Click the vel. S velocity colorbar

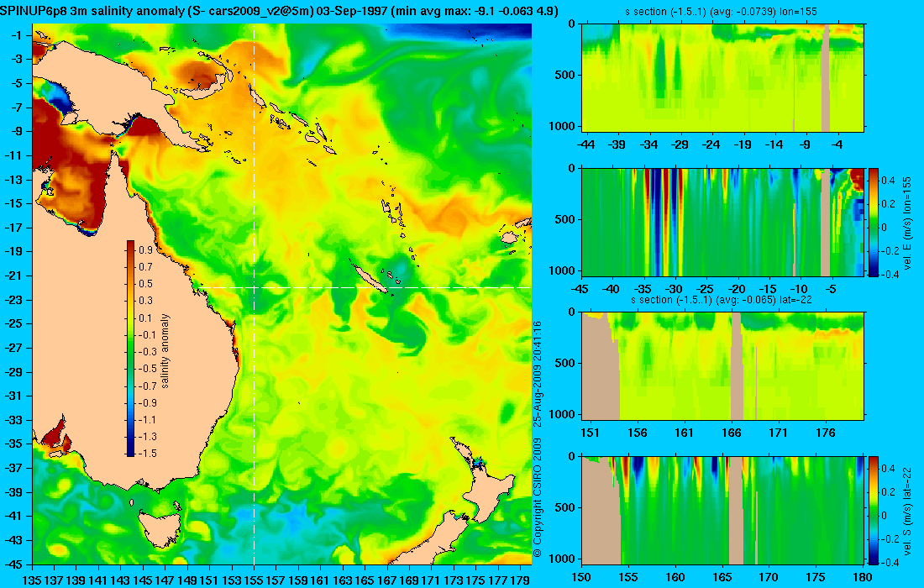(874, 510)
